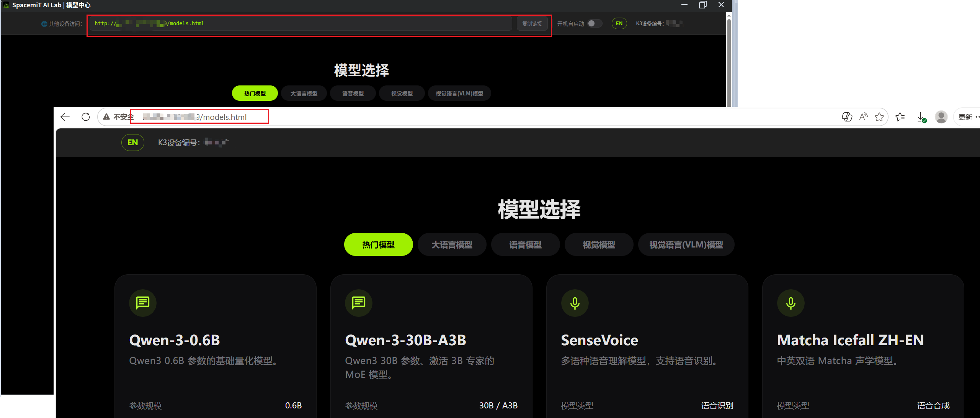Click the SpacemiT device access URL field
Viewport: 980px width, 418px height.
tap(301, 24)
